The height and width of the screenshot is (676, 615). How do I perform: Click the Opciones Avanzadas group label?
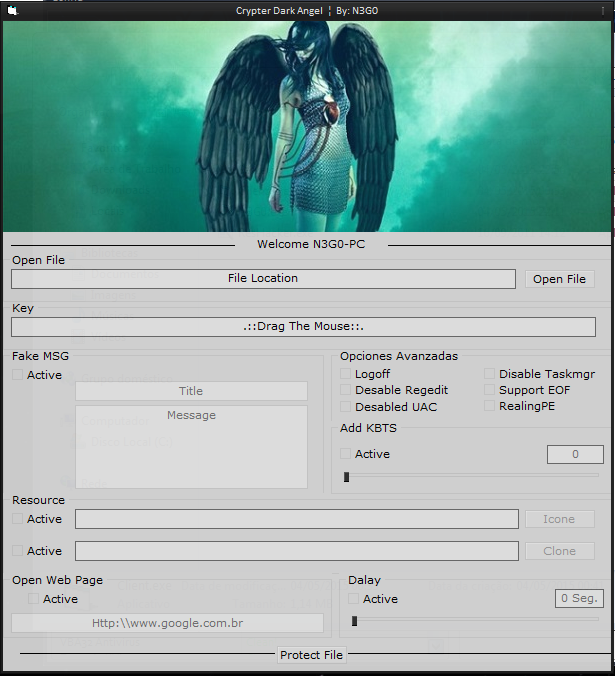(399, 356)
